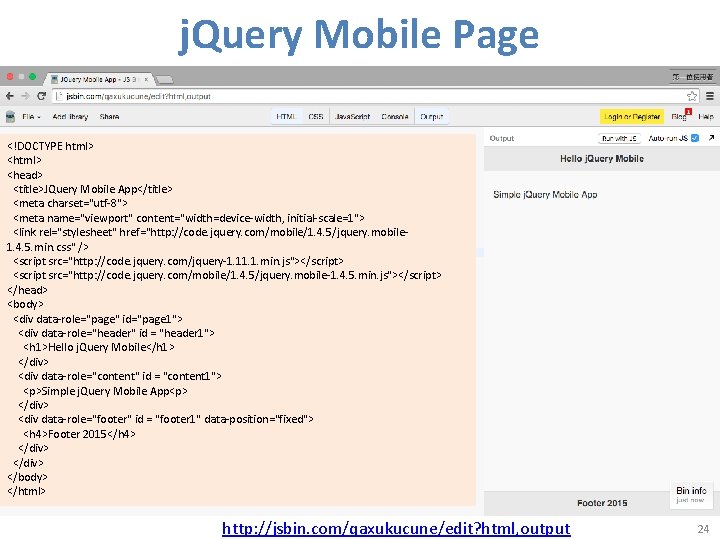Image resolution: width=720 pixels, height=540 pixels.
Task: Click the Login or Register button
Action: (x=632, y=117)
